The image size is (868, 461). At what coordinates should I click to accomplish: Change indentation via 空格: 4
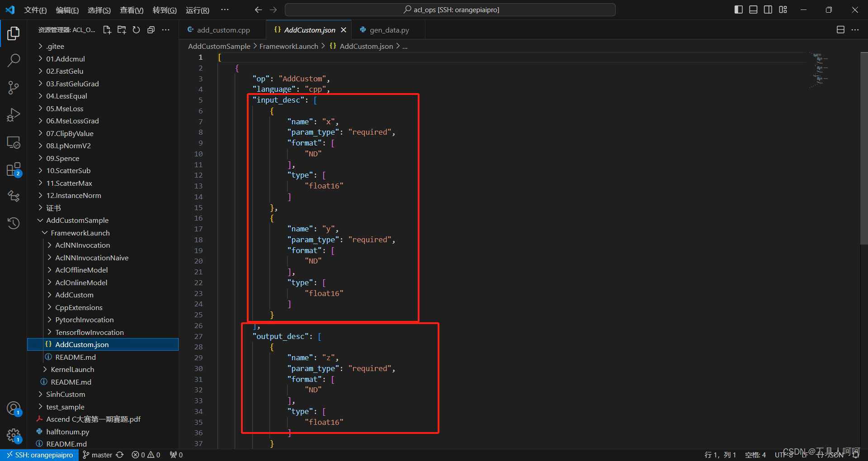(x=755, y=455)
